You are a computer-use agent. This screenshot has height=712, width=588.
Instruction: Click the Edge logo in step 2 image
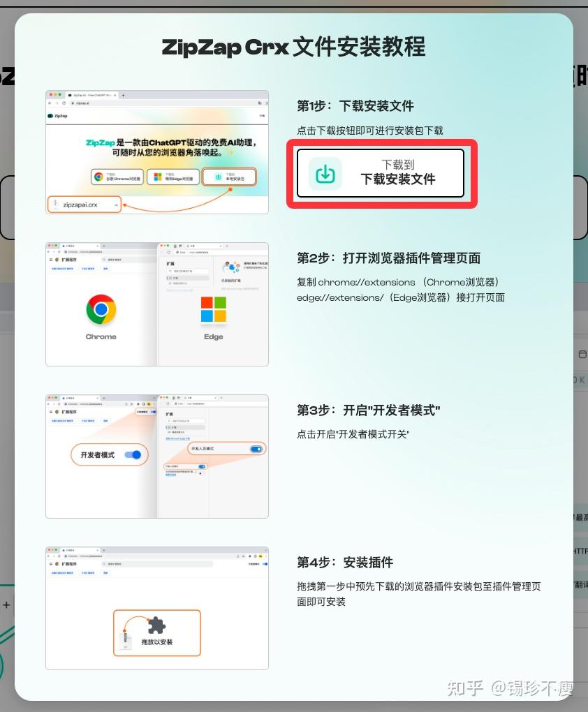(214, 309)
